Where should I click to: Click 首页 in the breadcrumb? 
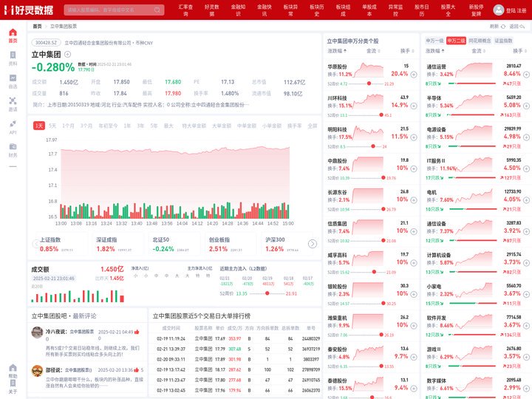37,27
